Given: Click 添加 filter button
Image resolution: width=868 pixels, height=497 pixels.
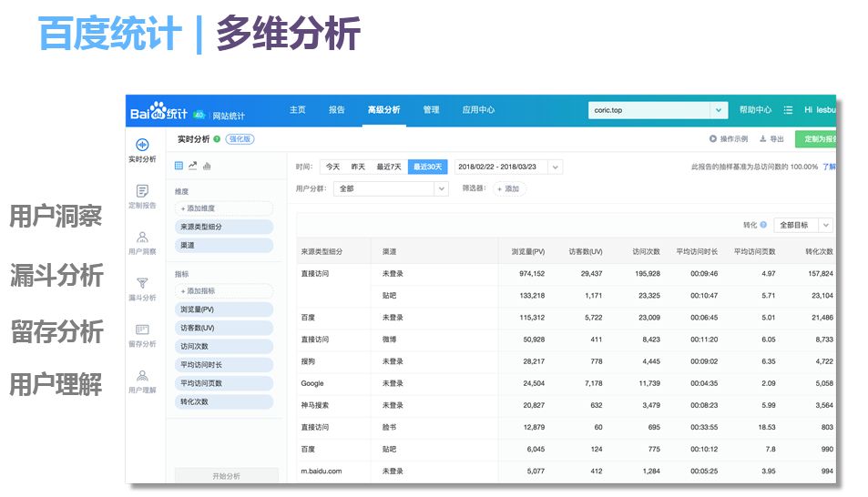Looking at the screenshot, I should click(509, 188).
